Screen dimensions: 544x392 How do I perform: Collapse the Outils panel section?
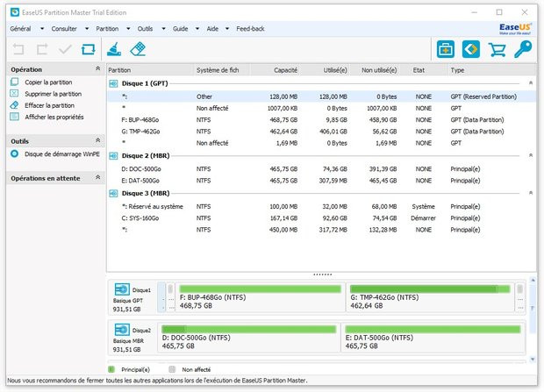98,140
